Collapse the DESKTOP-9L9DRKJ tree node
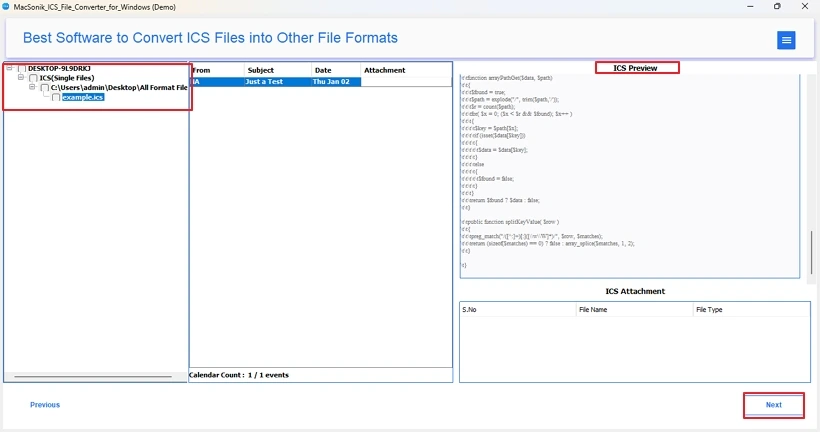Image resolution: width=820 pixels, height=432 pixels. (9, 68)
